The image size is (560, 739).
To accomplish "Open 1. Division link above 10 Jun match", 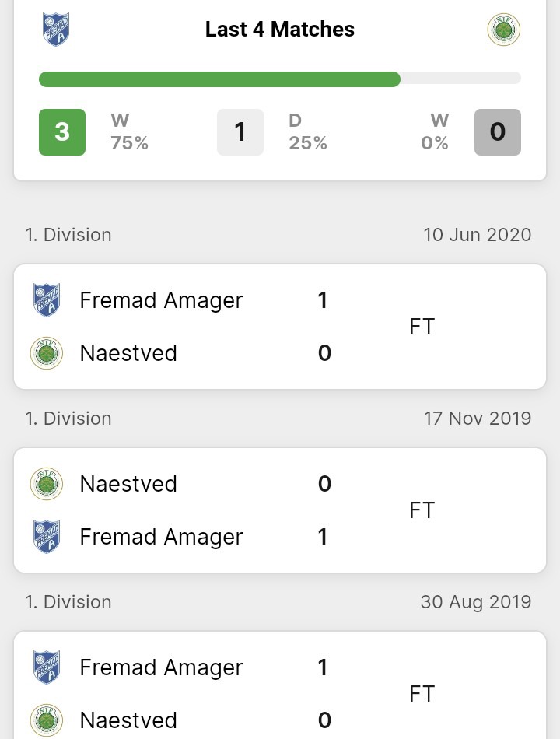I will click(68, 235).
